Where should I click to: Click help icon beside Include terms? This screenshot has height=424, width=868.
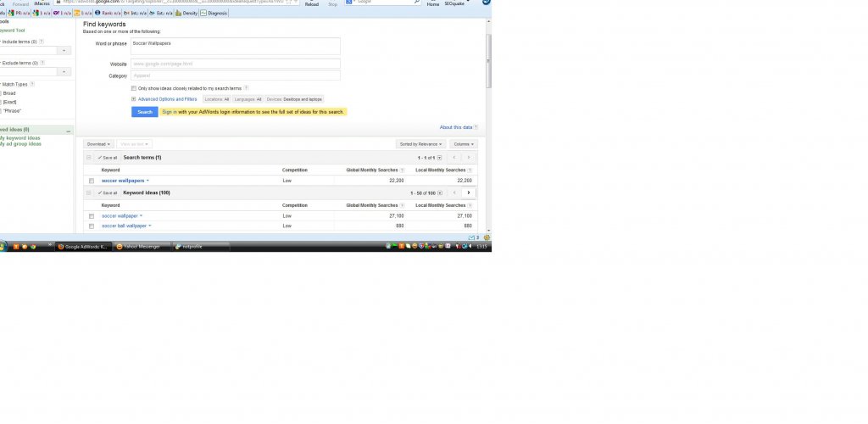42,42
